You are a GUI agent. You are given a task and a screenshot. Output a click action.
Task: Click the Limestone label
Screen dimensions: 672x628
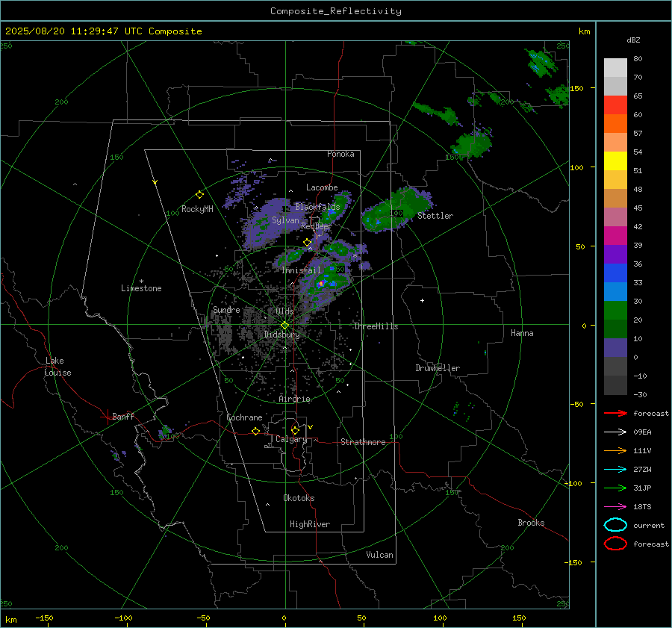[x=141, y=288]
